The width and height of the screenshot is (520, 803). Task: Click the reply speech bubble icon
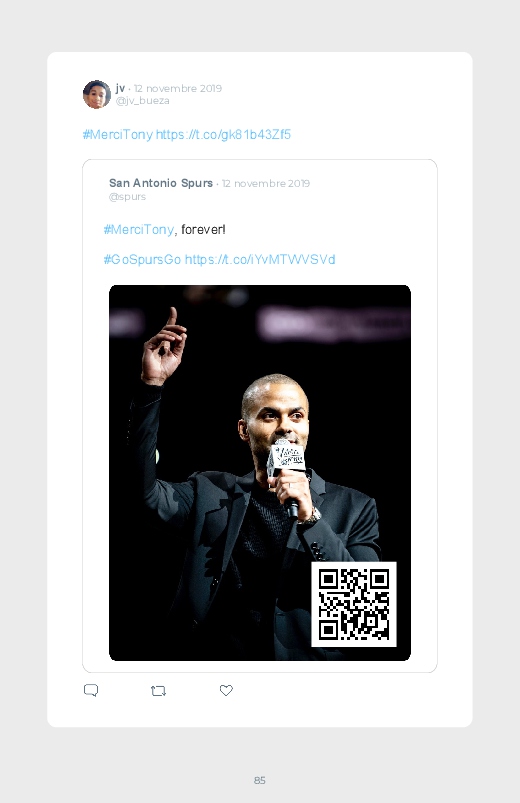91,690
